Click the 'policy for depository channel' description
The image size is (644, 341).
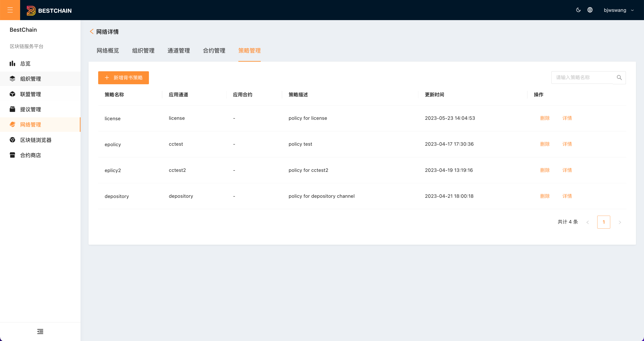pyautogui.click(x=322, y=196)
